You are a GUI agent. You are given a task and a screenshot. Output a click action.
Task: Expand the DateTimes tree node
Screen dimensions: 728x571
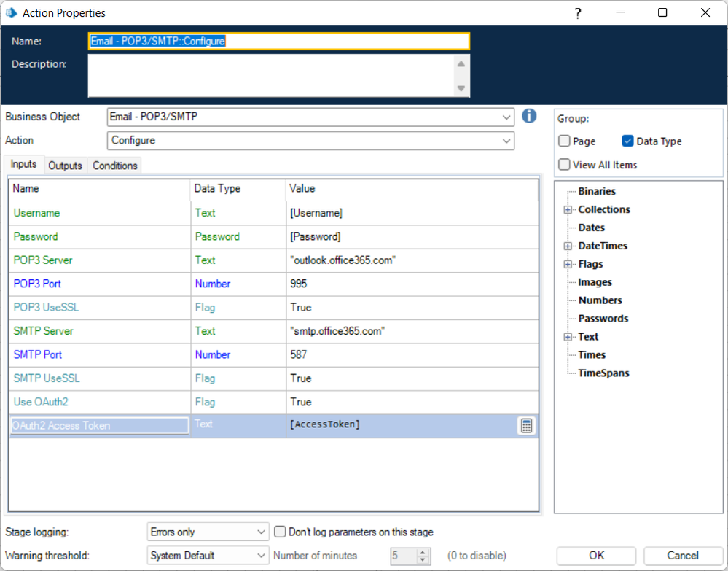(568, 246)
